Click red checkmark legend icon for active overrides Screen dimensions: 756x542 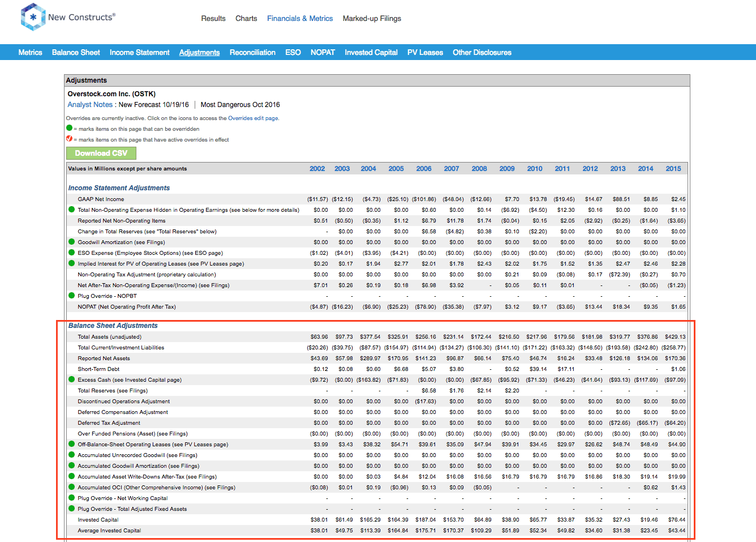pos(69,139)
